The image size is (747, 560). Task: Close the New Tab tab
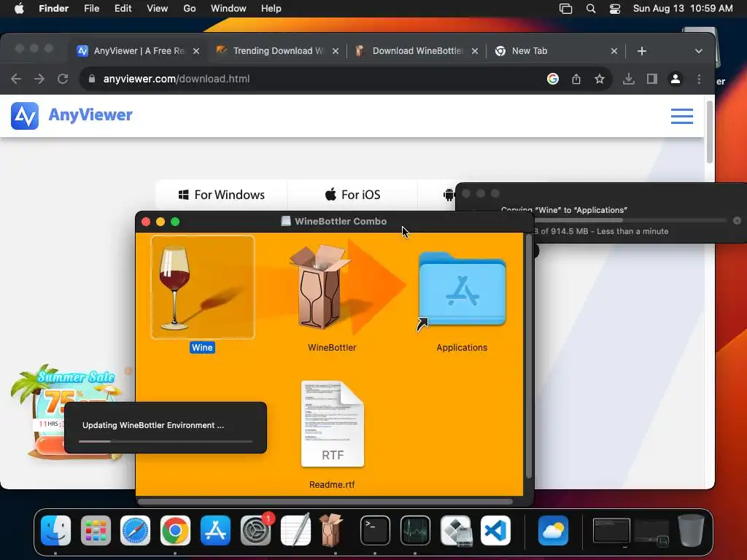tap(614, 51)
